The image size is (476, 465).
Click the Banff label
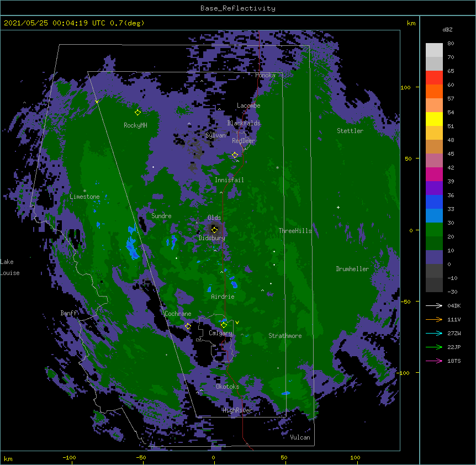pyautogui.click(x=68, y=313)
